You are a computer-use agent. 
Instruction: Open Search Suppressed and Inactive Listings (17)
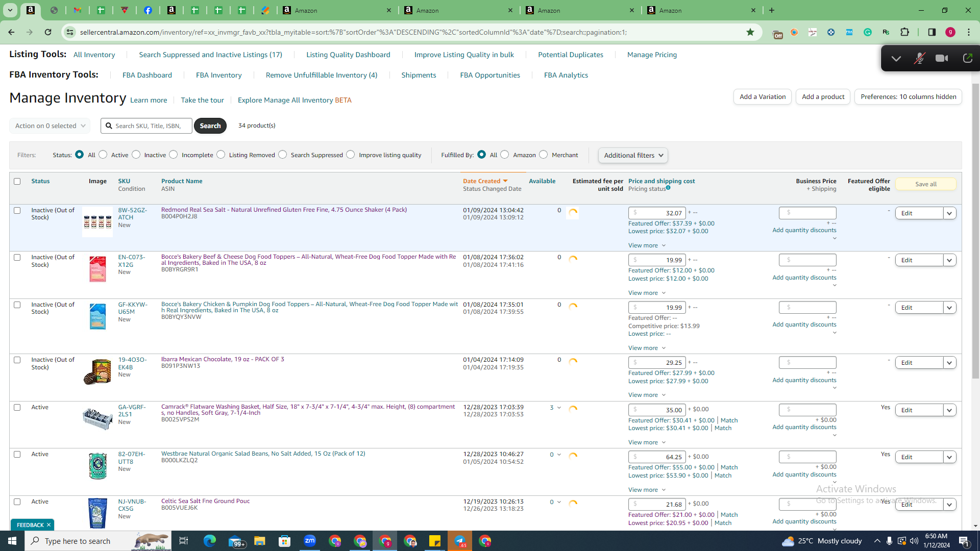pyautogui.click(x=210, y=55)
